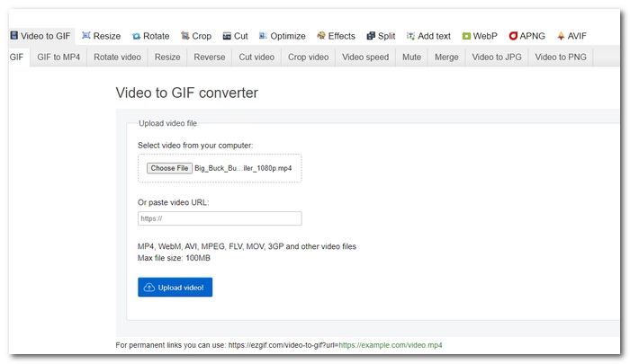Click the Optimize tool icon

click(263, 36)
